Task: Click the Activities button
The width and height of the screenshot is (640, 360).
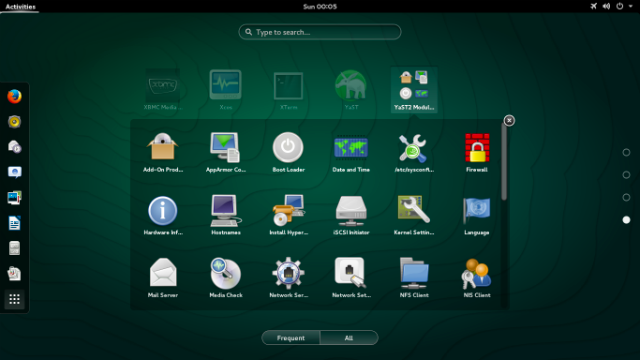Action: coord(20,7)
